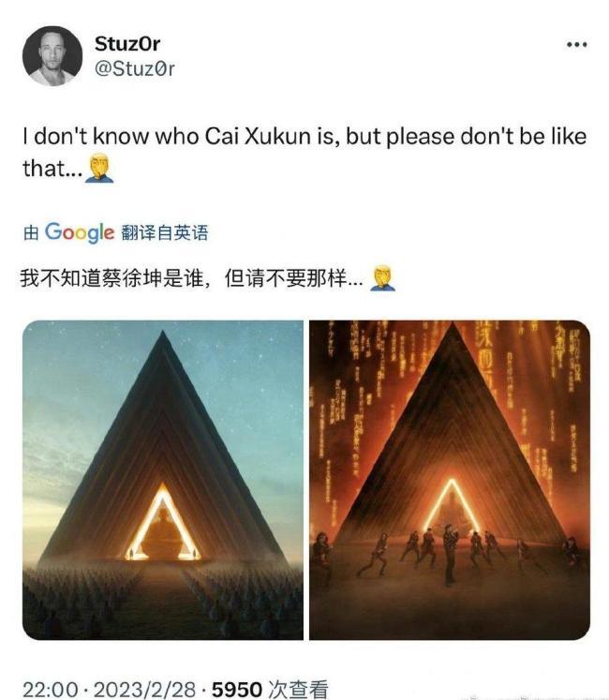Click the translated Chinese tweet text
The height and width of the screenshot is (700, 609).
pos(191,278)
